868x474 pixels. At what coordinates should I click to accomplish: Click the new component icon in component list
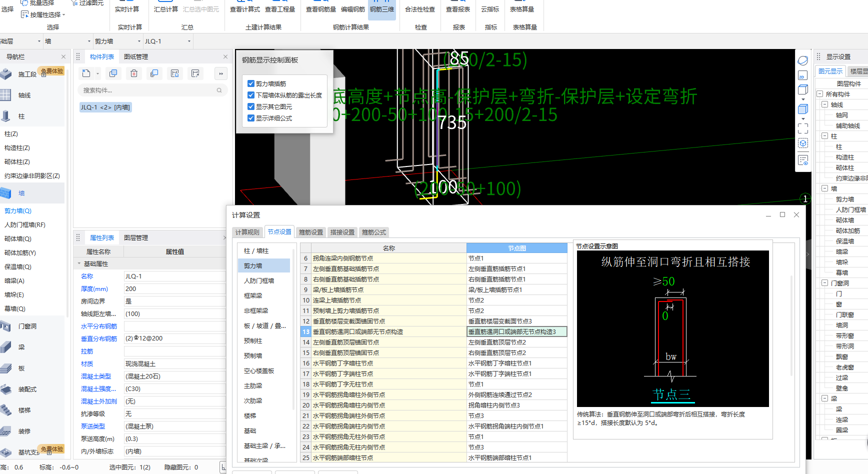(x=86, y=73)
